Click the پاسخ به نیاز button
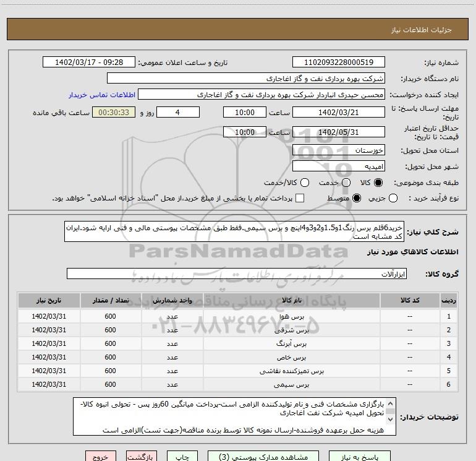This screenshot has width=476, height=461. (359, 456)
